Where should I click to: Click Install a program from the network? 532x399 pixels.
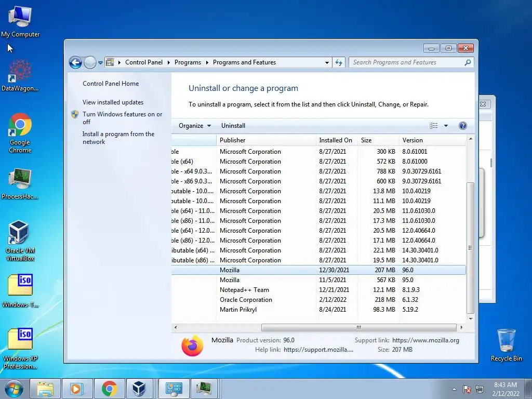[x=118, y=138]
